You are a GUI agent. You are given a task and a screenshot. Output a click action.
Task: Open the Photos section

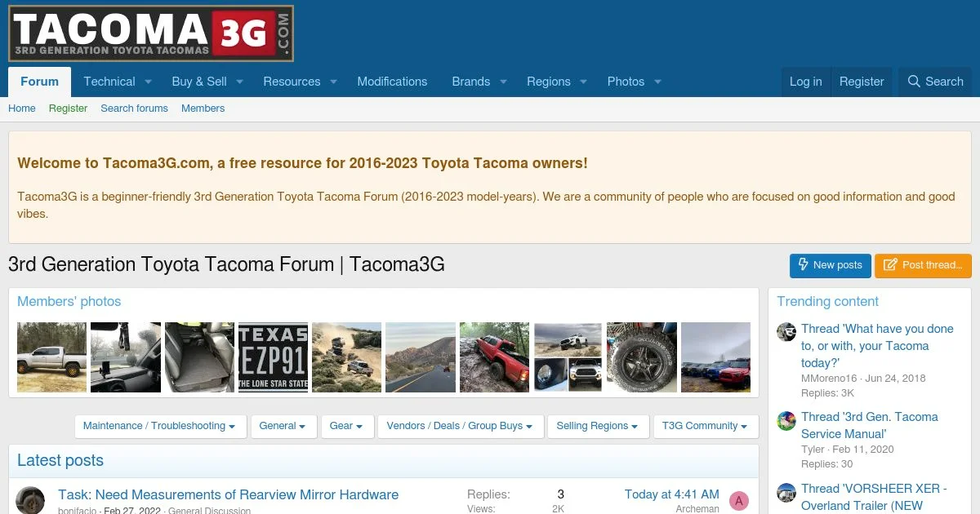click(626, 82)
